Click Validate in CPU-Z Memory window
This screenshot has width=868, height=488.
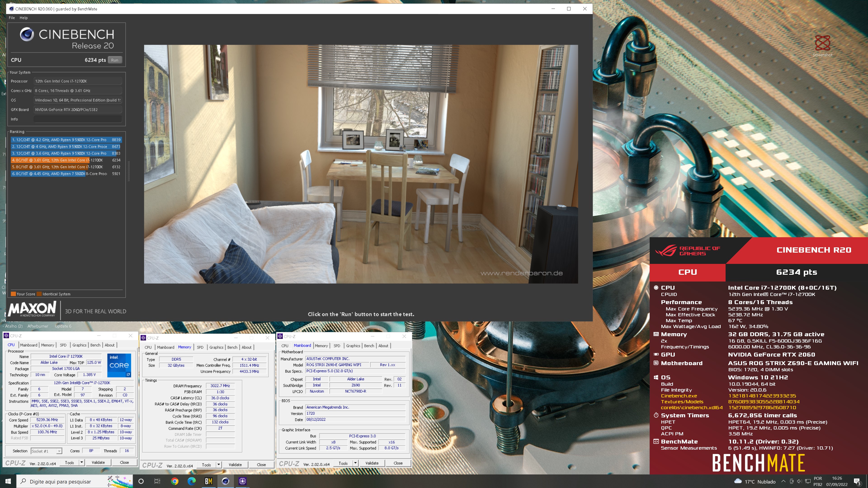tap(235, 465)
